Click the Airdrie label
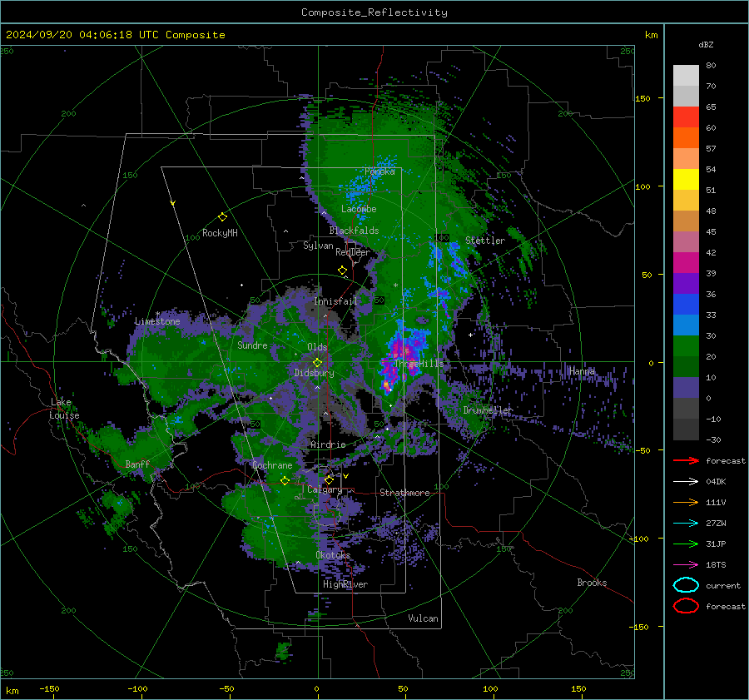Viewport: 749px width, 700px height. (x=328, y=444)
